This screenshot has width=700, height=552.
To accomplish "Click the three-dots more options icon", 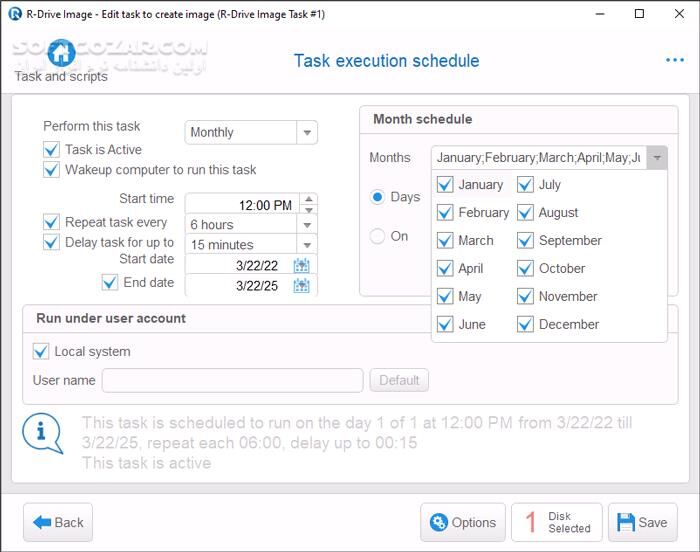I will click(x=675, y=60).
